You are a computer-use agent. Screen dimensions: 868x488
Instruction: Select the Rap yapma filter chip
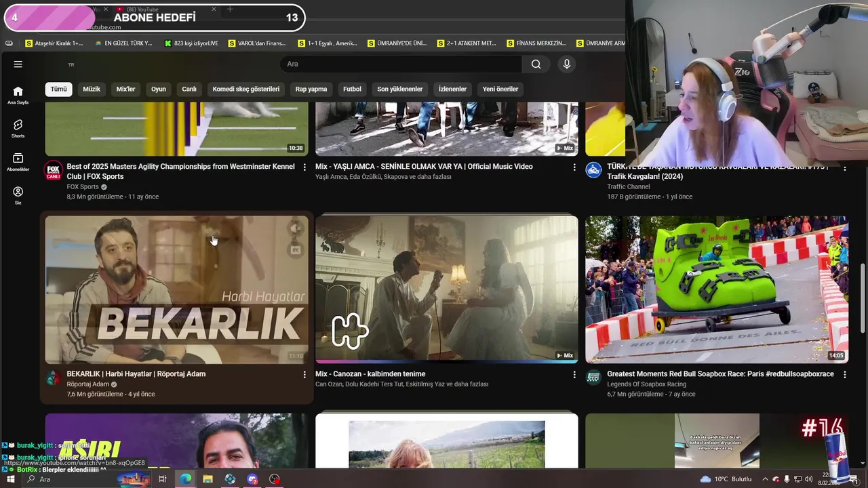coord(311,89)
